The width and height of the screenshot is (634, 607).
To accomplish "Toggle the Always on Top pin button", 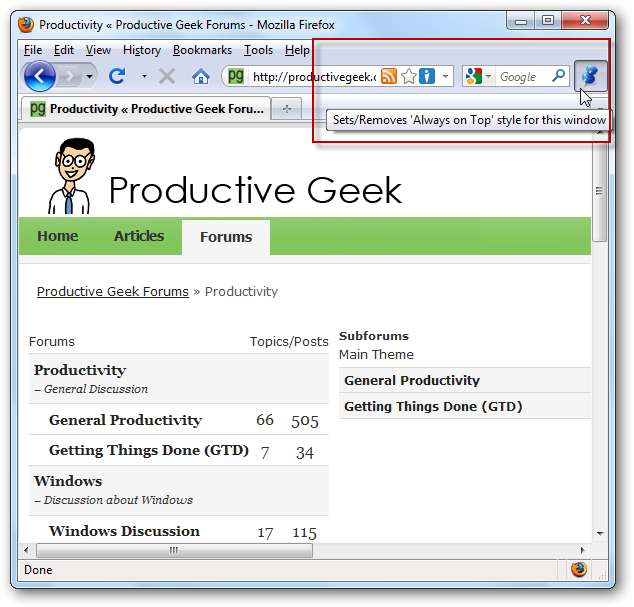I will 590,76.
